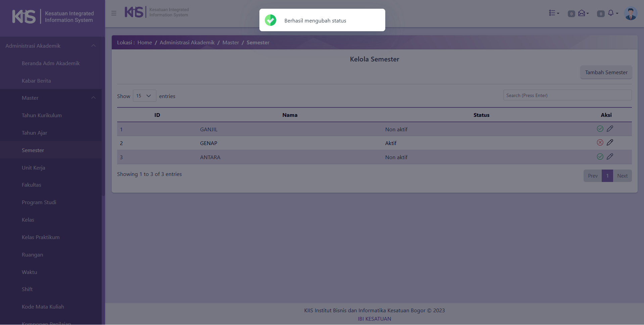Screen dimensions: 644x325
Task: Open the task list icon in header
Action: [553, 13]
